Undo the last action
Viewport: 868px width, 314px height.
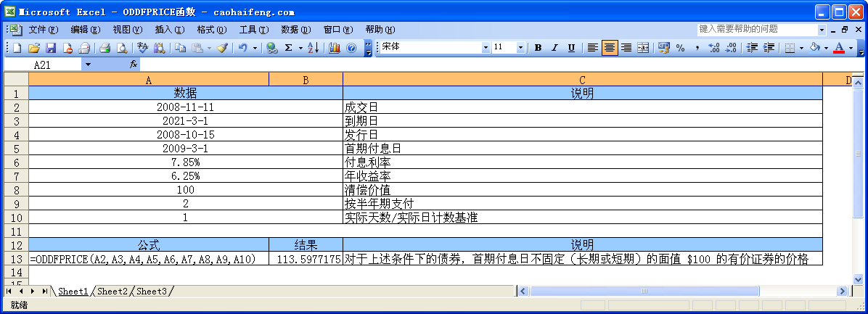click(243, 48)
